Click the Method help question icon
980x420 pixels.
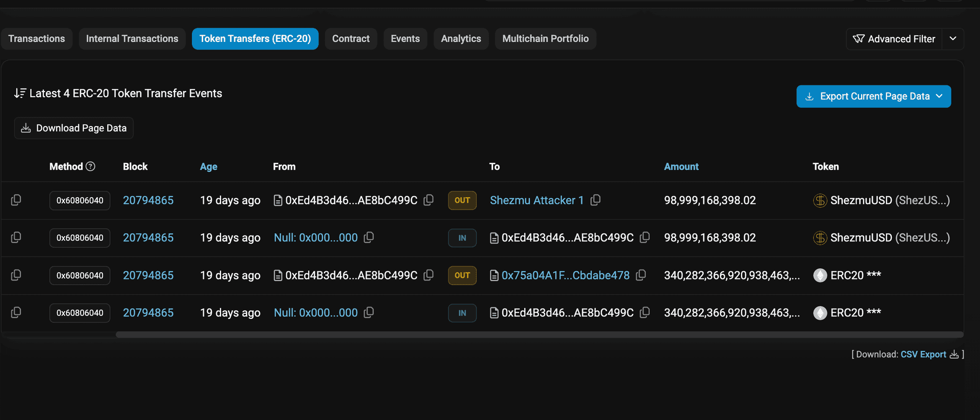[90, 167]
